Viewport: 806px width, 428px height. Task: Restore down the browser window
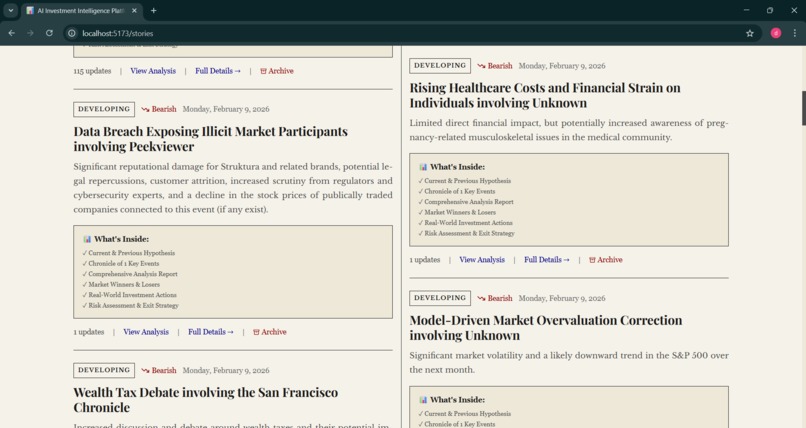click(770, 10)
